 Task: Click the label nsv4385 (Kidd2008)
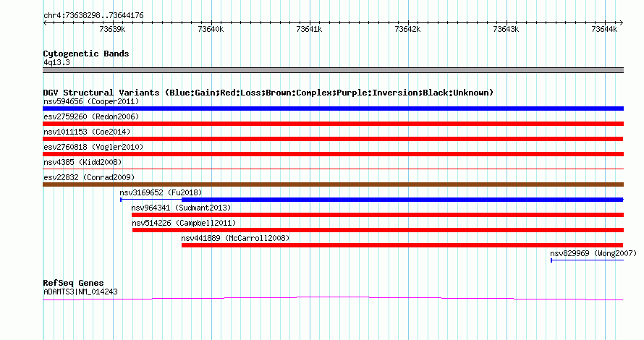(82, 162)
